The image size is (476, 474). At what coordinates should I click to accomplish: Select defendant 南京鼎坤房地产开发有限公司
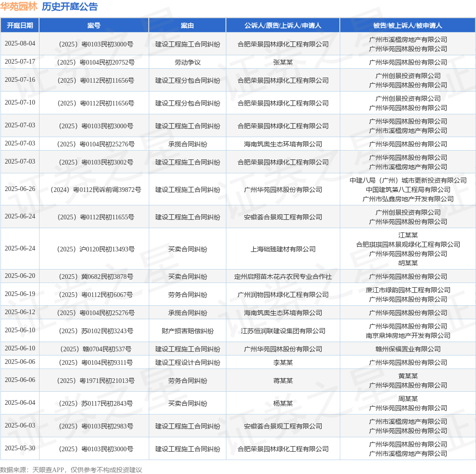point(408,336)
